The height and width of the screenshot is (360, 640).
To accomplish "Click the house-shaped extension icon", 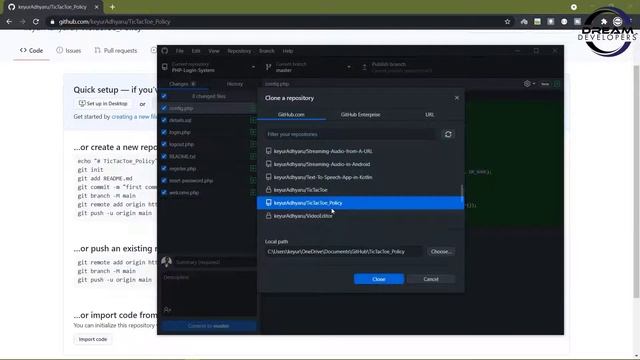I will 524,22.
